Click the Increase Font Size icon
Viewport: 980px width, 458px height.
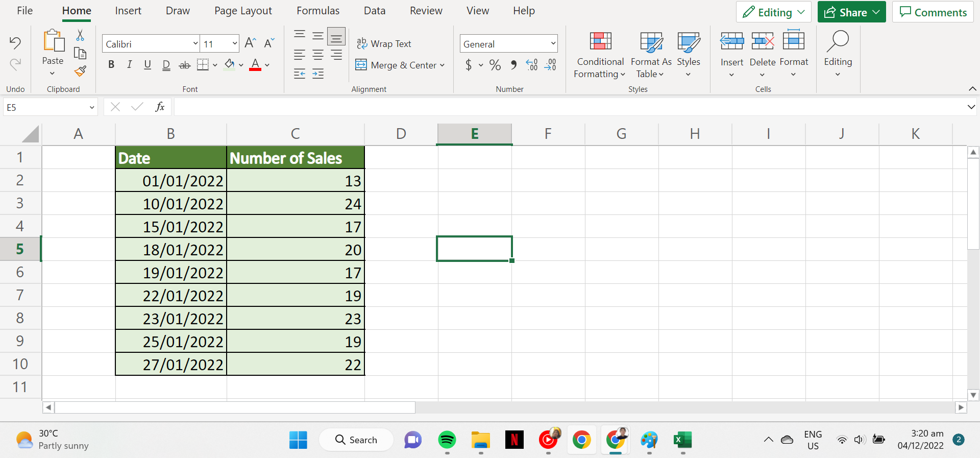coord(250,43)
